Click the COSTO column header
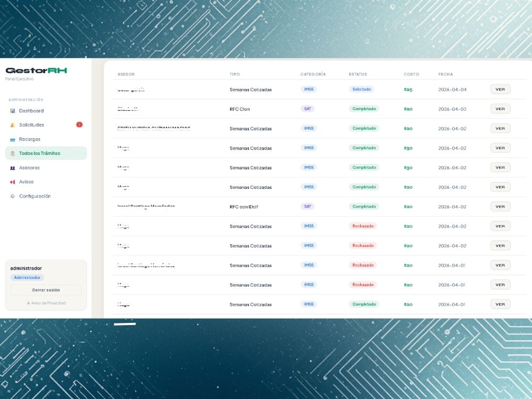Screen dimensions: 532x399 pos(411,74)
